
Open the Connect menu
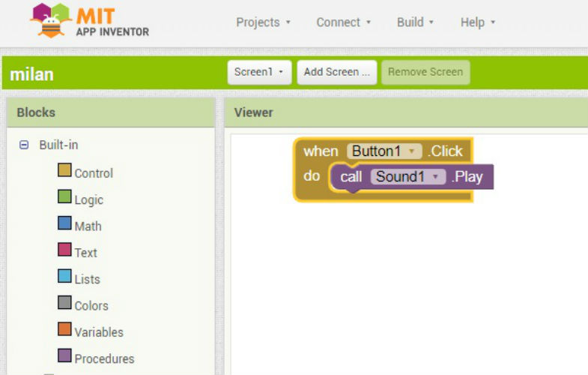(344, 22)
